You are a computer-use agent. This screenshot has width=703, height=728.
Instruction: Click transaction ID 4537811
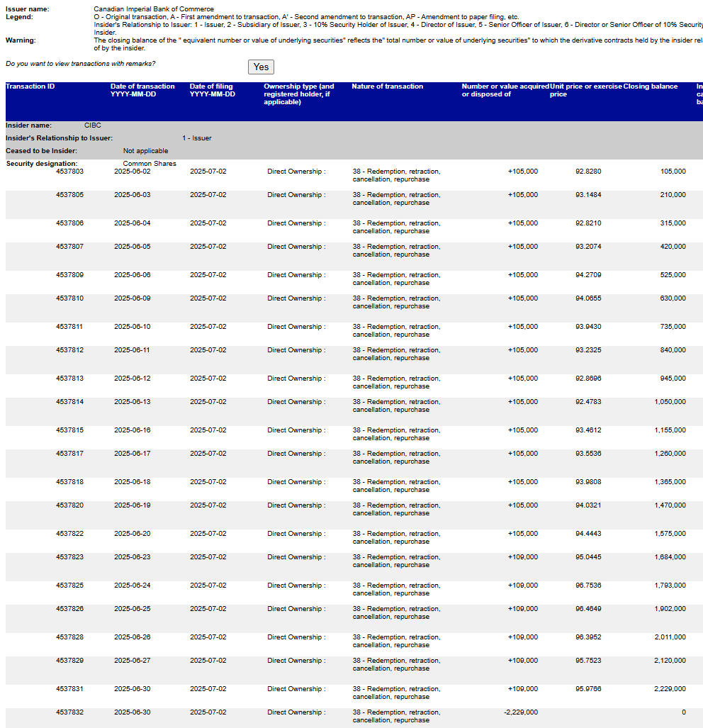point(69,326)
